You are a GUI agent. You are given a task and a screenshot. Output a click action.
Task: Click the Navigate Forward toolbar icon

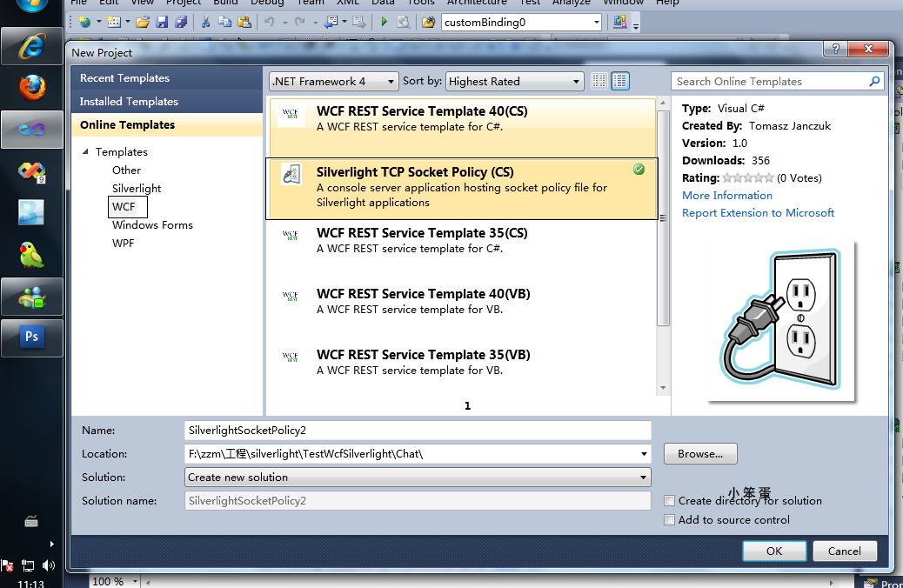pyautogui.click(x=359, y=22)
